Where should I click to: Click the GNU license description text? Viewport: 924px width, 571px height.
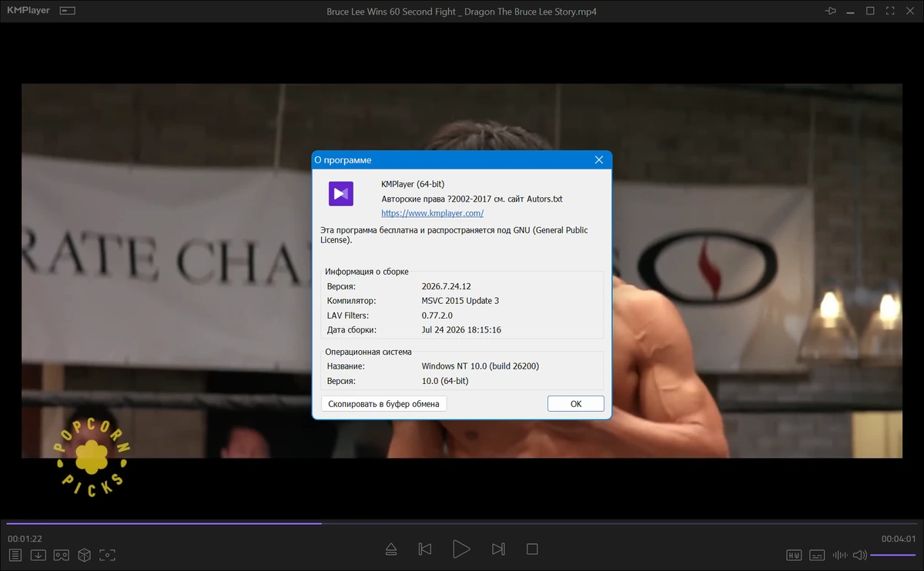pyautogui.click(x=454, y=235)
